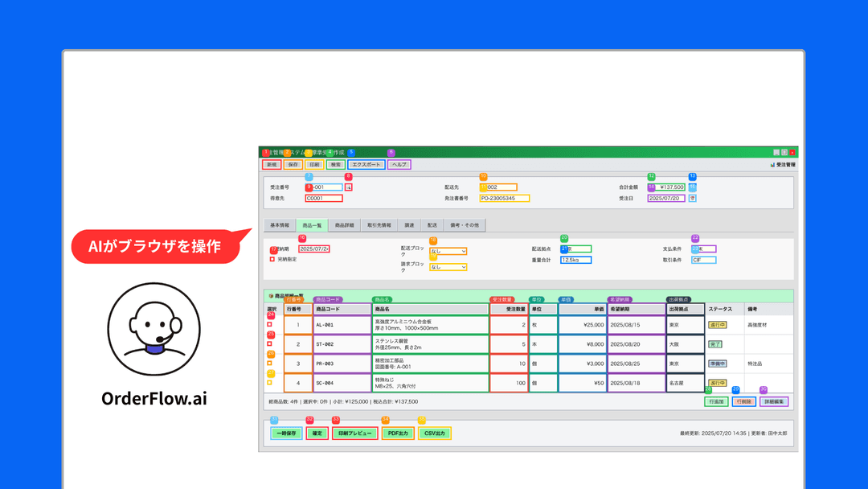Open the 配送ブロック dropdown

coord(448,252)
